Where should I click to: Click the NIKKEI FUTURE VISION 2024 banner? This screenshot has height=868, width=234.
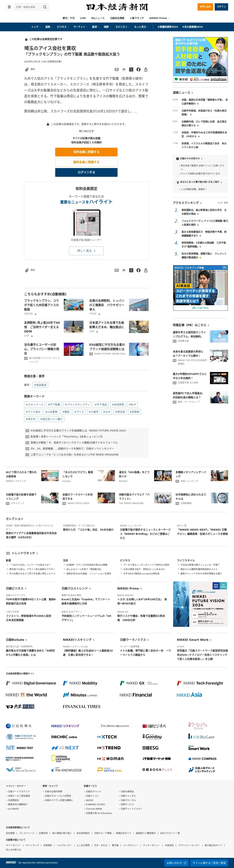click(x=201, y=604)
